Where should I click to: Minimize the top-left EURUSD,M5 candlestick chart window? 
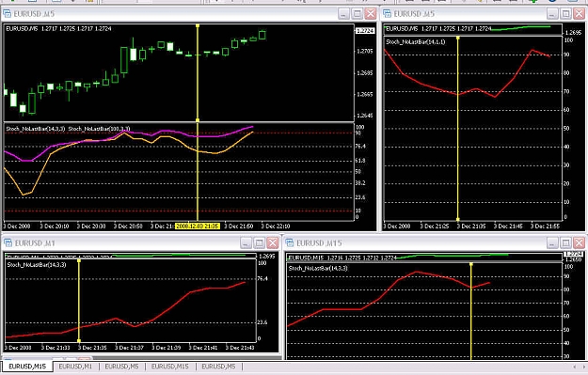343,14
